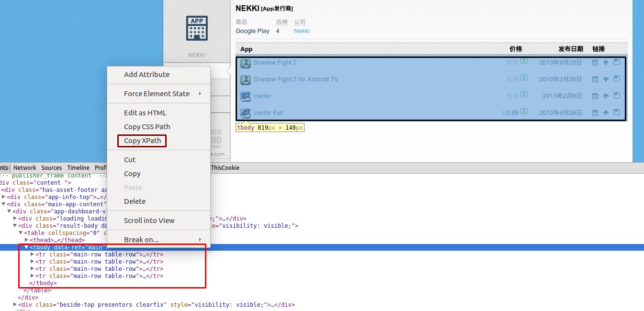Choose Delete from the context menu
The height and width of the screenshot is (311, 644).
pos(158,201)
